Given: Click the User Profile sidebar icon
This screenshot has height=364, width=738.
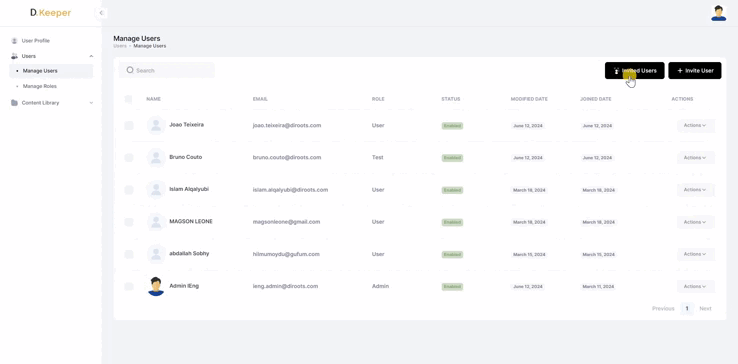Looking at the screenshot, I should pyautogui.click(x=14, y=41).
